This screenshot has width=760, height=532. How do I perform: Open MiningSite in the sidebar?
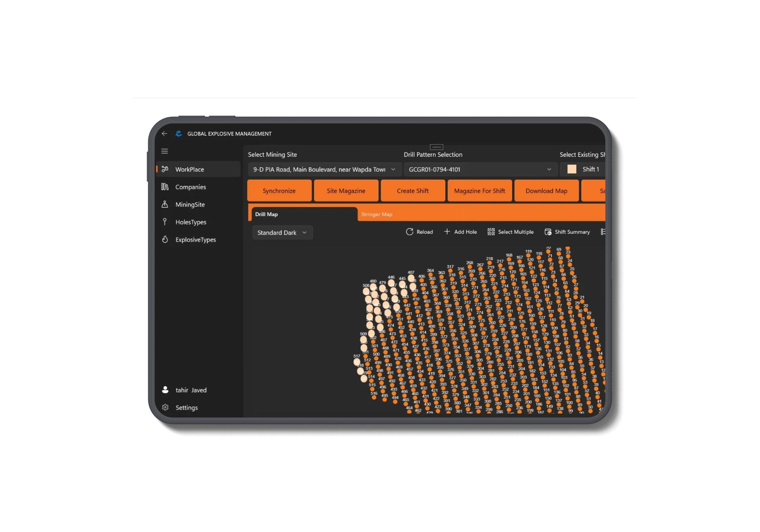[x=190, y=205]
